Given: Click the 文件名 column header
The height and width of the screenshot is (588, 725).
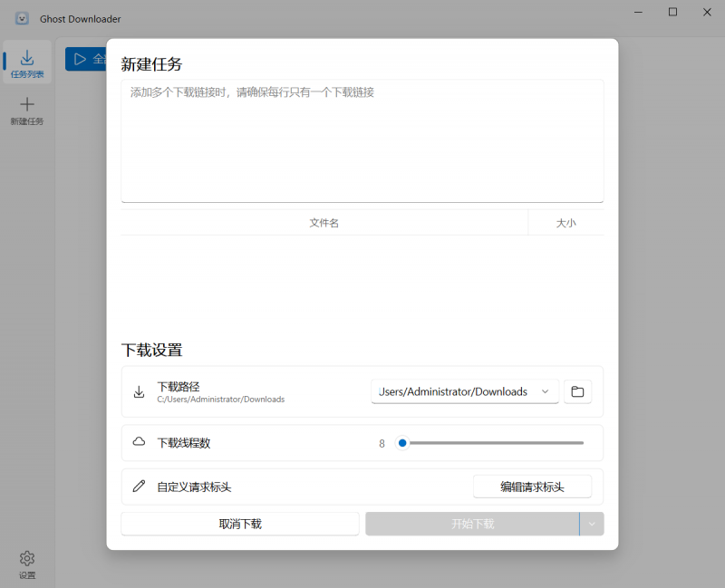Looking at the screenshot, I should [x=324, y=222].
